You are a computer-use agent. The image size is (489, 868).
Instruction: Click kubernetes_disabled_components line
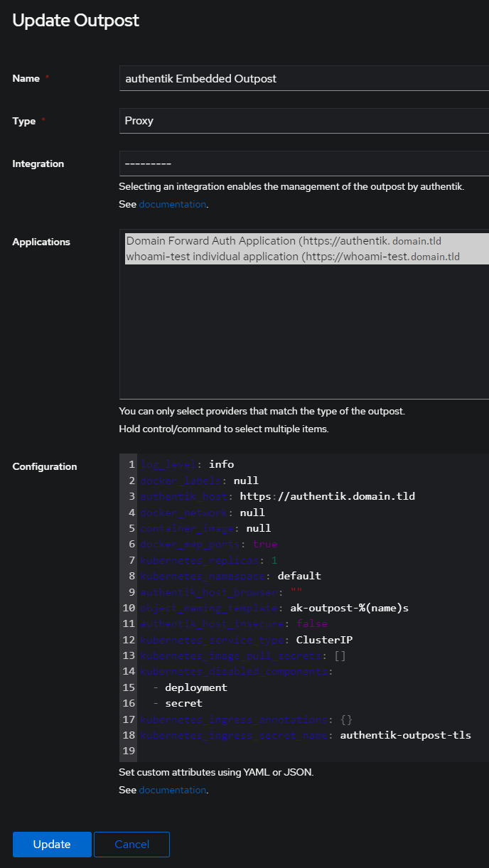coord(237,671)
